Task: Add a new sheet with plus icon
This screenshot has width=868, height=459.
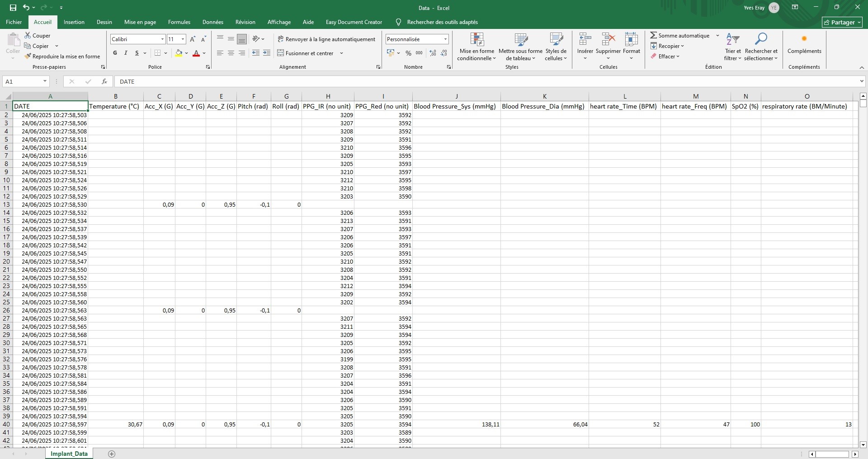Action: (x=112, y=454)
